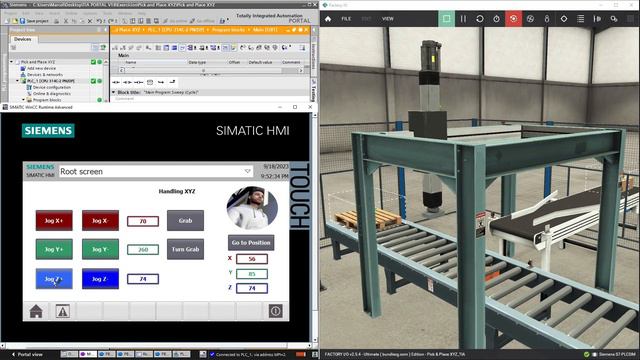Open Online & diagnostics tree item

pos(52,93)
